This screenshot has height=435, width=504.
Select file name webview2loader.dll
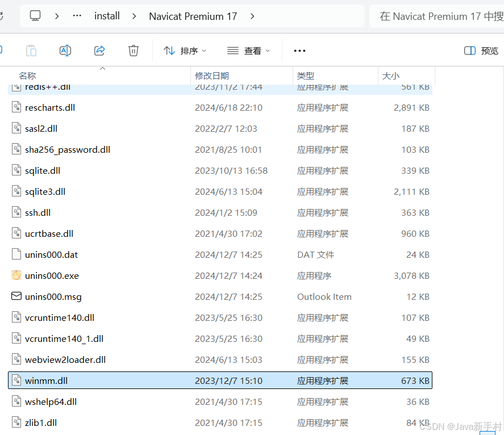click(65, 360)
